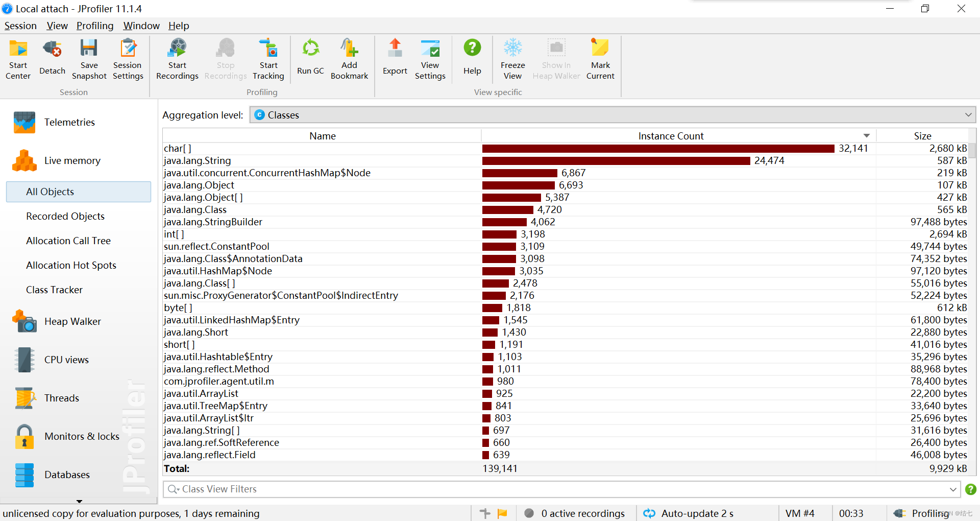Select the java.lang.reflect.Method row
Screen dimensions: 980x521
[x=565, y=369]
